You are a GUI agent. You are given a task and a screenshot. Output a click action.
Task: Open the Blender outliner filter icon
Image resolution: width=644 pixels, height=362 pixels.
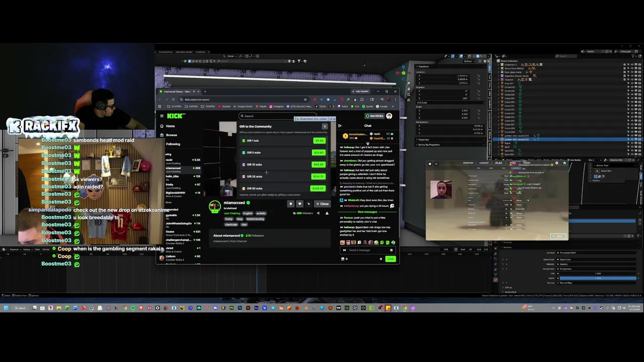coord(633,56)
